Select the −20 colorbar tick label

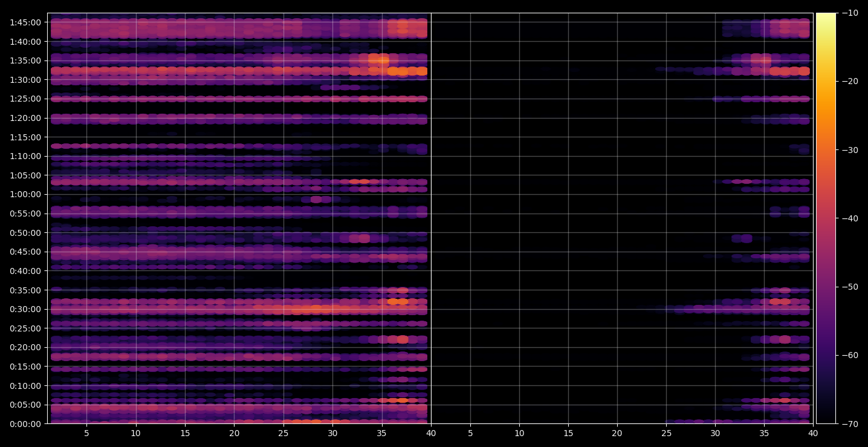(849, 82)
